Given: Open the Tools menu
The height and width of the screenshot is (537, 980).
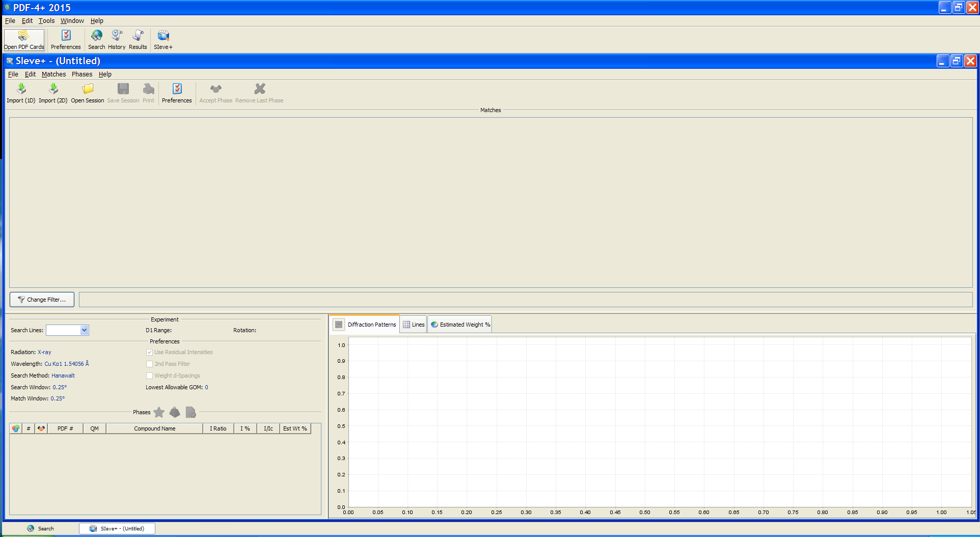Looking at the screenshot, I should tap(46, 21).
